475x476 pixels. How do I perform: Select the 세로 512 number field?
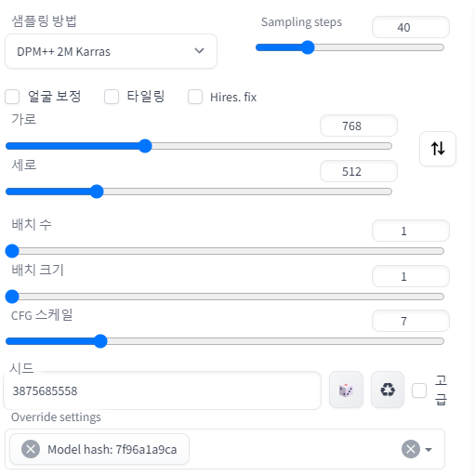click(359, 171)
